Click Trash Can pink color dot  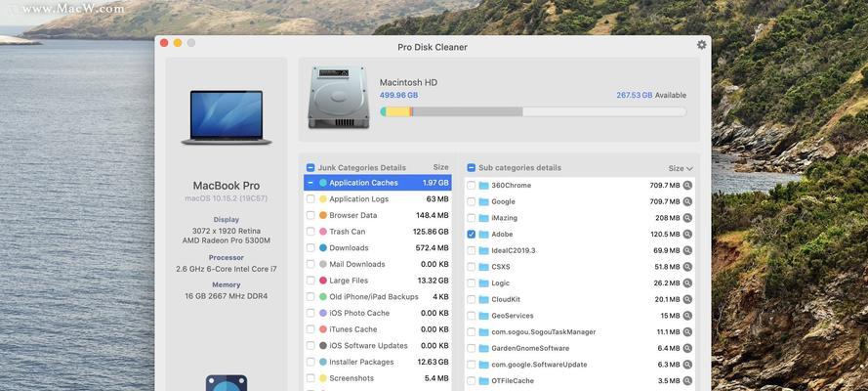(x=323, y=232)
